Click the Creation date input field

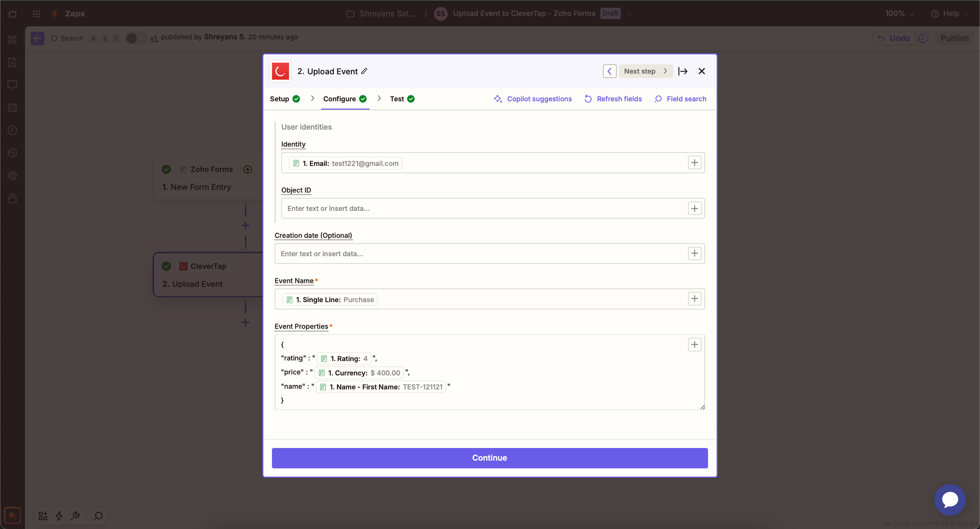coord(489,254)
